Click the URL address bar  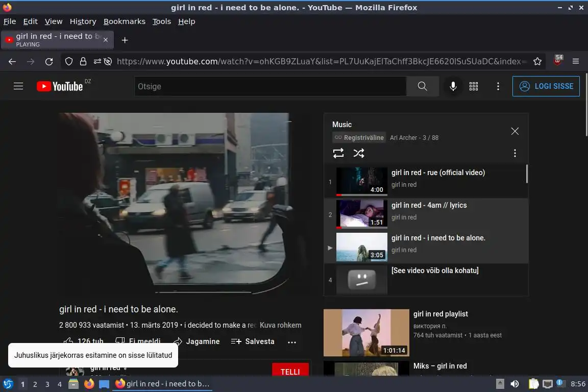[322, 62]
